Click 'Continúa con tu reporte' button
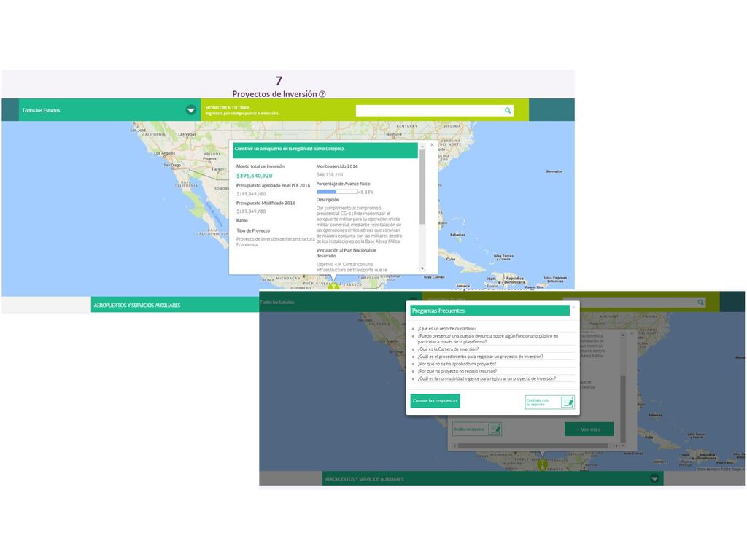This screenshot has height=560, width=747. pyautogui.click(x=549, y=402)
